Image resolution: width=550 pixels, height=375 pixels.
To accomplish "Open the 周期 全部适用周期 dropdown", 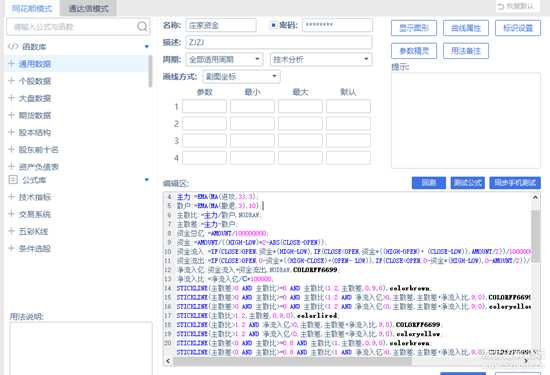I will (224, 59).
